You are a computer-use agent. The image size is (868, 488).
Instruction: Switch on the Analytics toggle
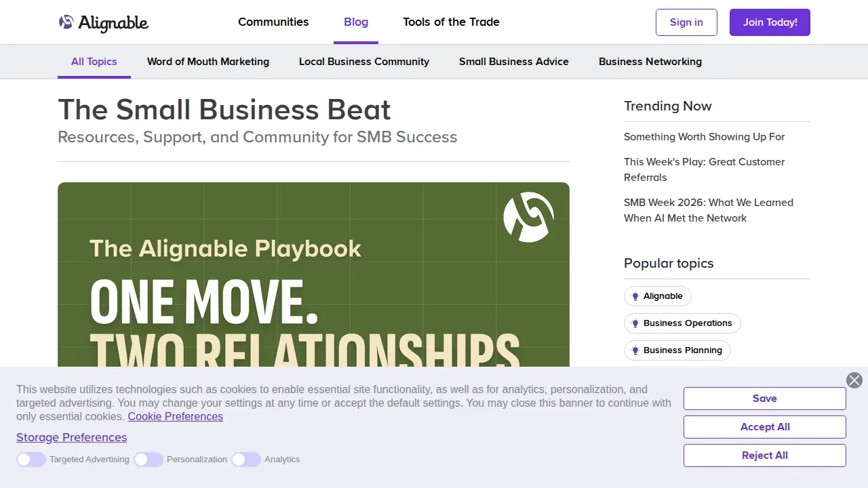click(x=246, y=460)
